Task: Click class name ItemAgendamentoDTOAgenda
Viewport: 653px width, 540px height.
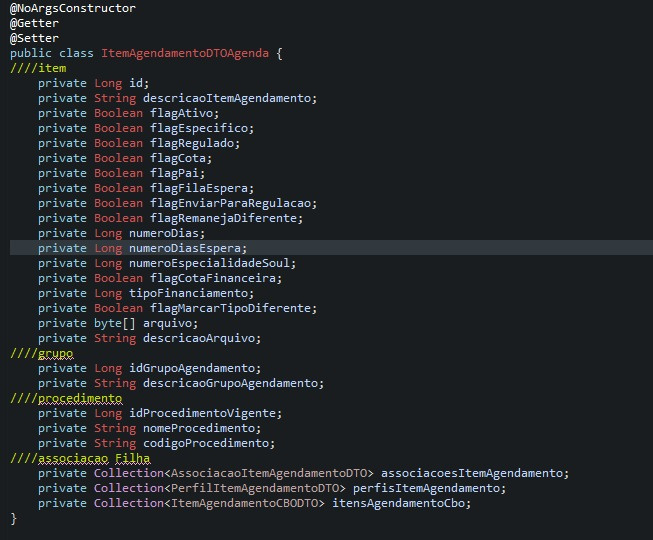Action: (x=185, y=53)
